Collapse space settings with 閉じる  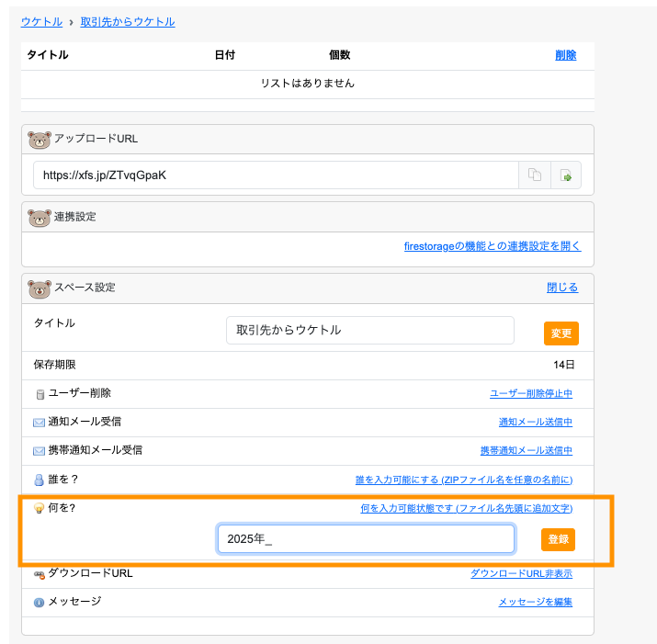pyautogui.click(x=562, y=288)
